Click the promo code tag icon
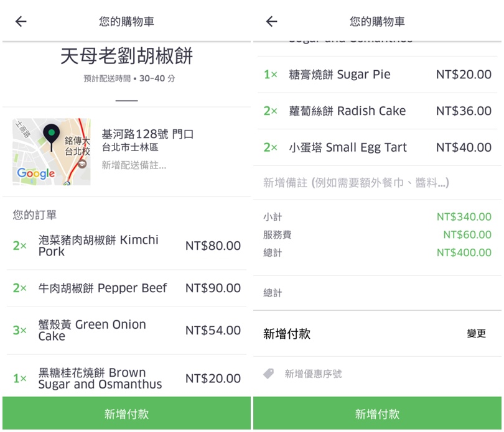Viewport: 504px width, 432px height. (268, 373)
